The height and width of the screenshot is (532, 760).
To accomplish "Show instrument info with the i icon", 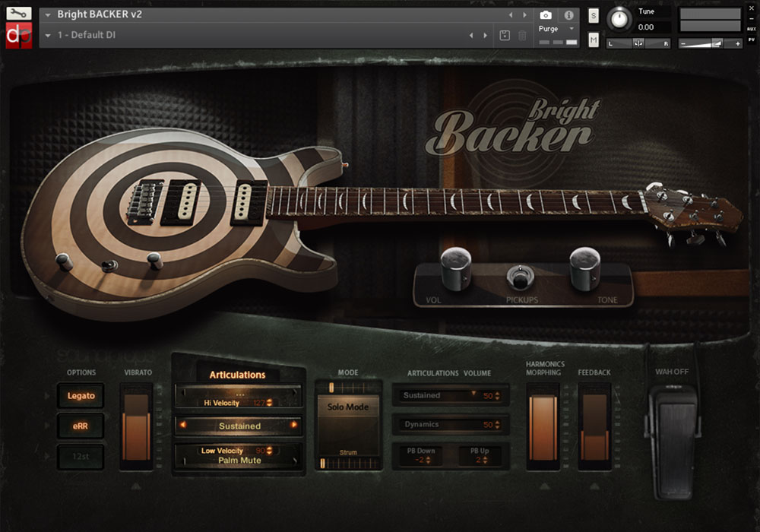I will 569,15.
